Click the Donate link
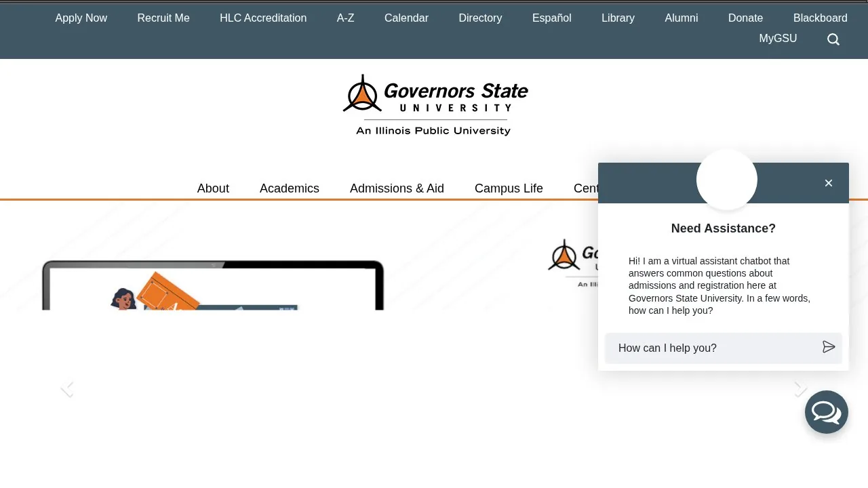 (745, 18)
